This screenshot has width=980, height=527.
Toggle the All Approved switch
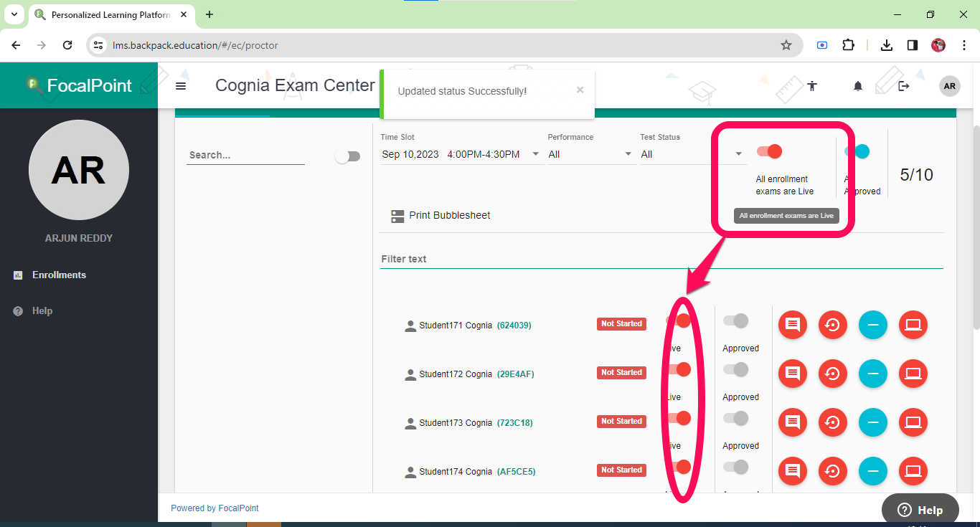[857, 151]
